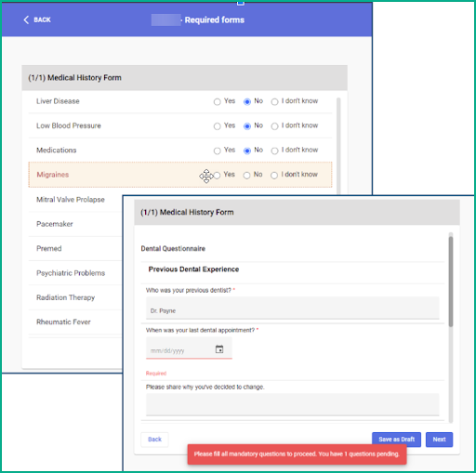This screenshot has height=473, width=476.
Task: Click the last dental appointment date field
Action: [x=189, y=348]
